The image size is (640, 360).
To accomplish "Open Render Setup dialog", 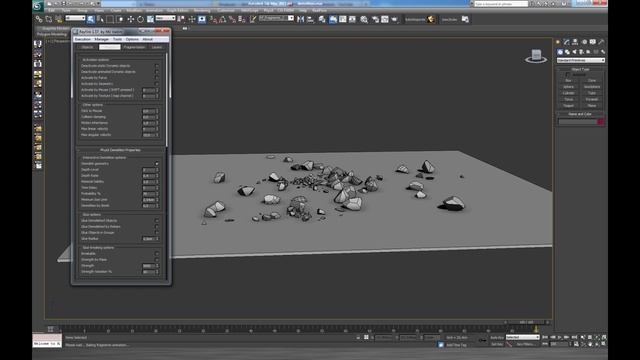I will point(375,19).
